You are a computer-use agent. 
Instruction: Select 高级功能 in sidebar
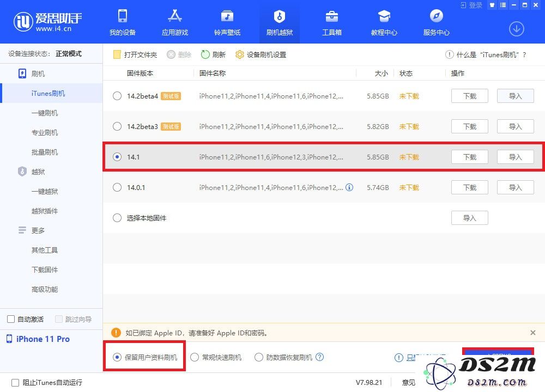[45, 289]
